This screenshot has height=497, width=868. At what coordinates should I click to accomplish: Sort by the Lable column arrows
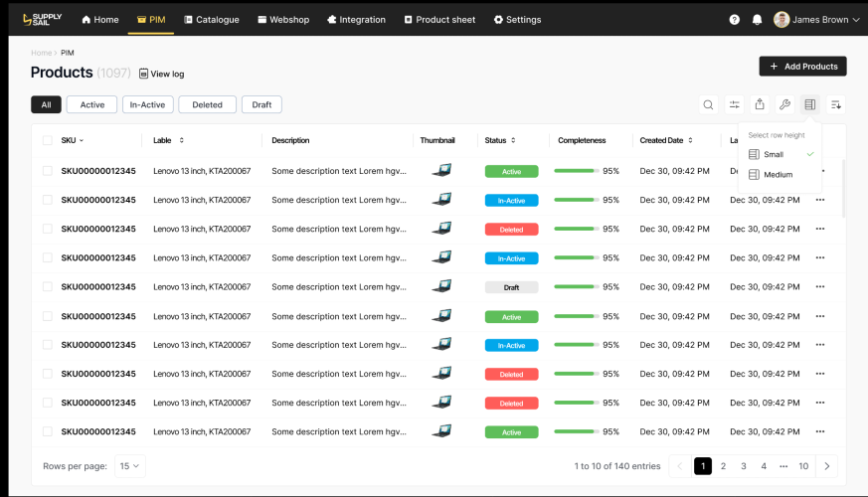tap(182, 140)
